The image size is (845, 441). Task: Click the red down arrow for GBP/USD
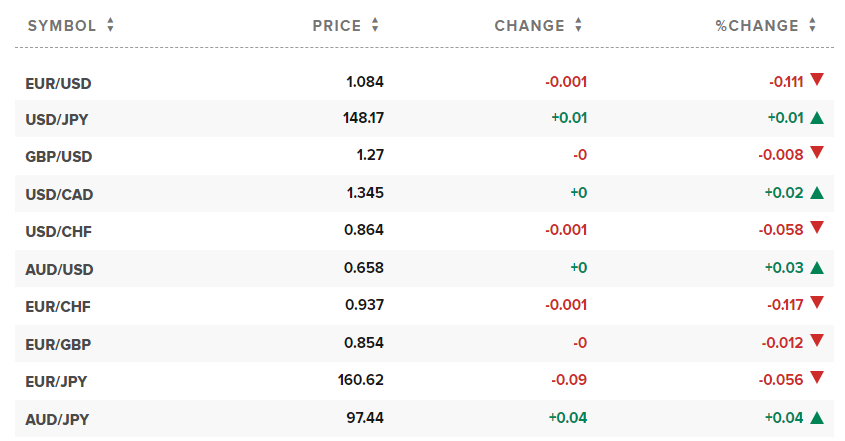coord(817,153)
